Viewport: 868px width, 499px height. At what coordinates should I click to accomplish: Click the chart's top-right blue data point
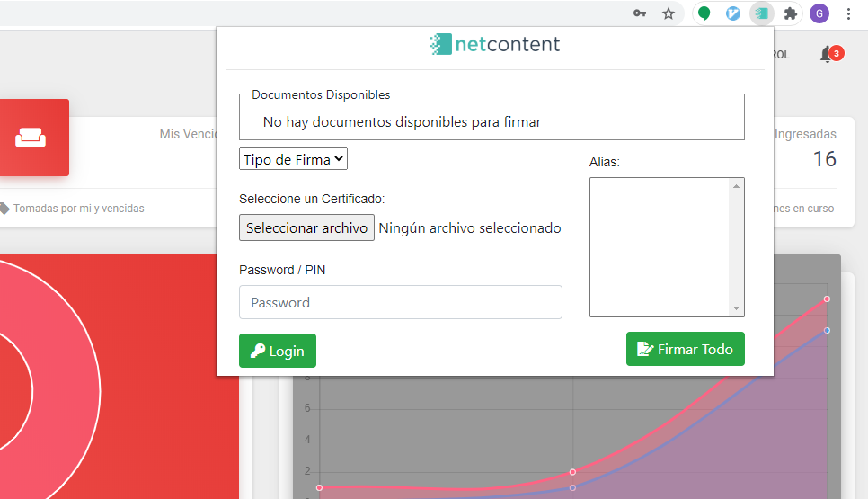[827, 331]
